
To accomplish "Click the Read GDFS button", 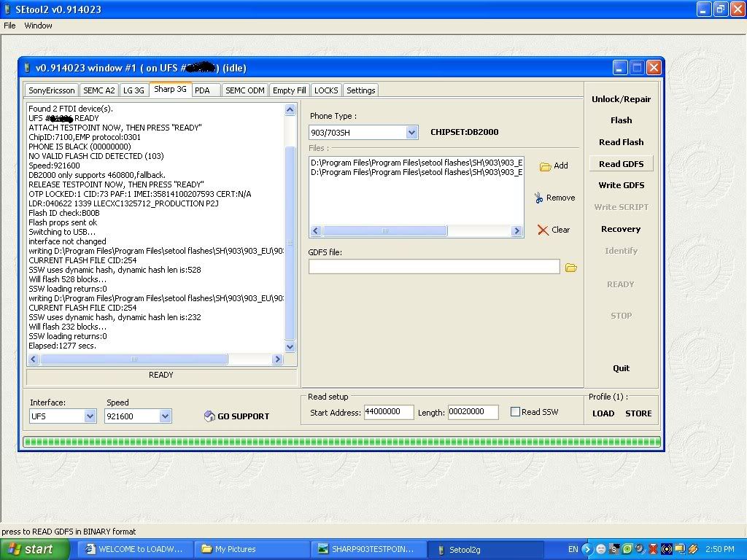I will coord(622,164).
